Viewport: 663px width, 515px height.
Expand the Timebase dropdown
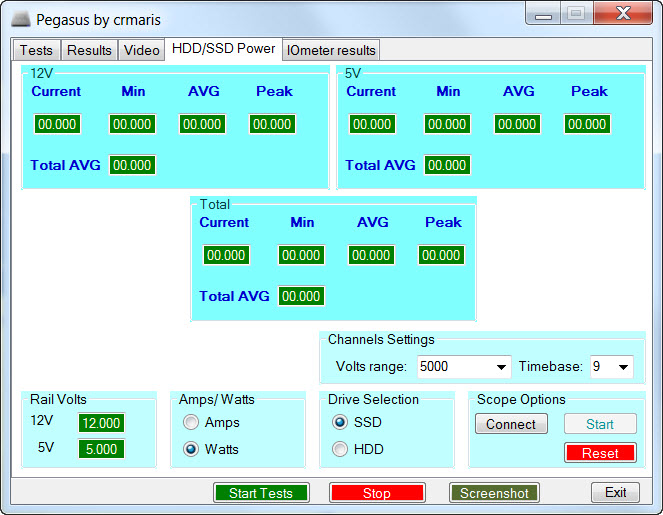(624, 367)
